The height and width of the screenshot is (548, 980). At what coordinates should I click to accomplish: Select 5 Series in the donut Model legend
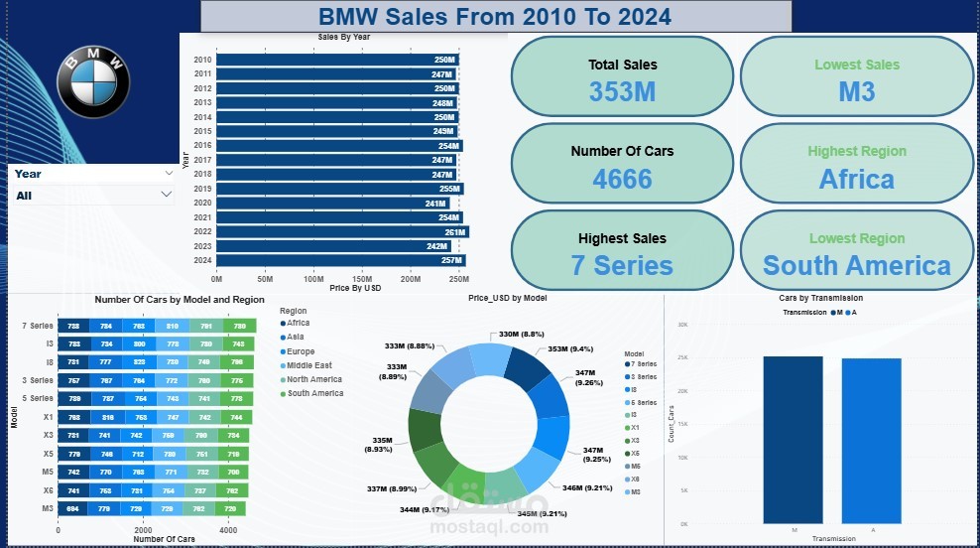click(x=641, y=402)
